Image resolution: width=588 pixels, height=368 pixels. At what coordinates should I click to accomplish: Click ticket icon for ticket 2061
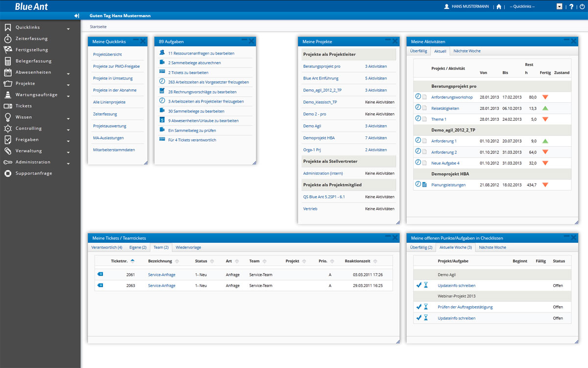click(x=100, y=275)
